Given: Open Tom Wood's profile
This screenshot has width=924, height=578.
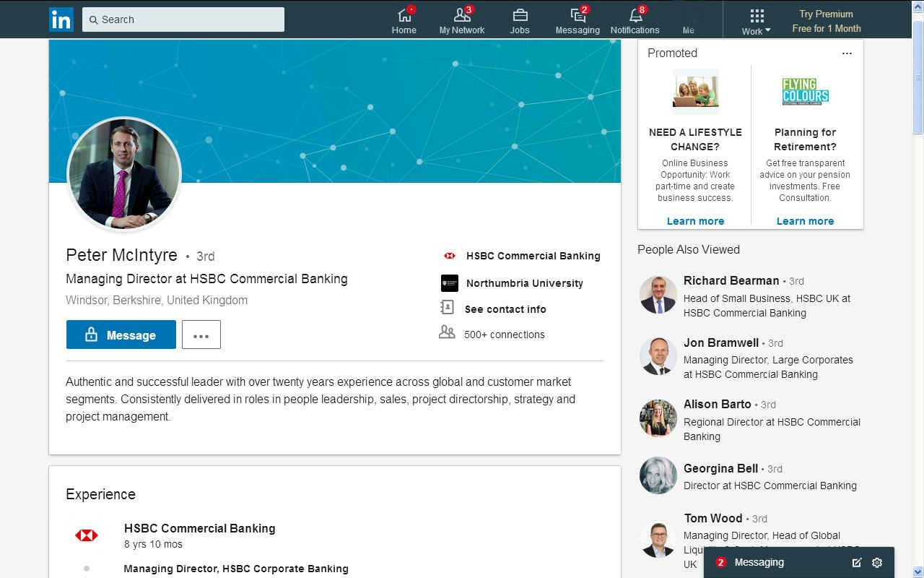Looking at the screenshot, I should pyautogui.click(x=713, y=518).
